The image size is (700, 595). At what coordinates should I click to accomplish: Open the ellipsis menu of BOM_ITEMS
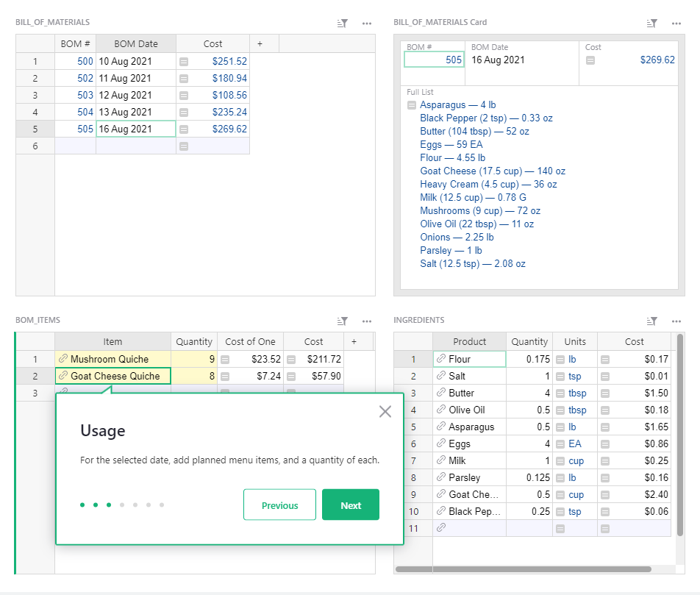(366, 321)
